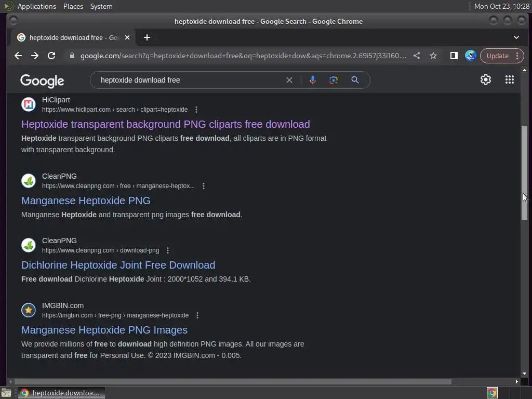The height and width of the screenshot is (399, 532).
Task: Start voice search with the microphone
Action: point(313,80)
